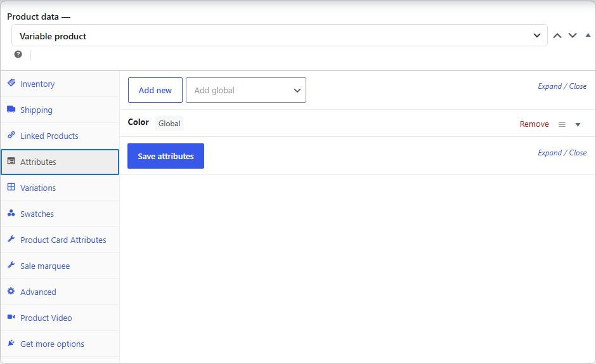Click the Product Card Attributes wrench icon
Viewport: 596px width, 364px height.
(x=11, y=239)
